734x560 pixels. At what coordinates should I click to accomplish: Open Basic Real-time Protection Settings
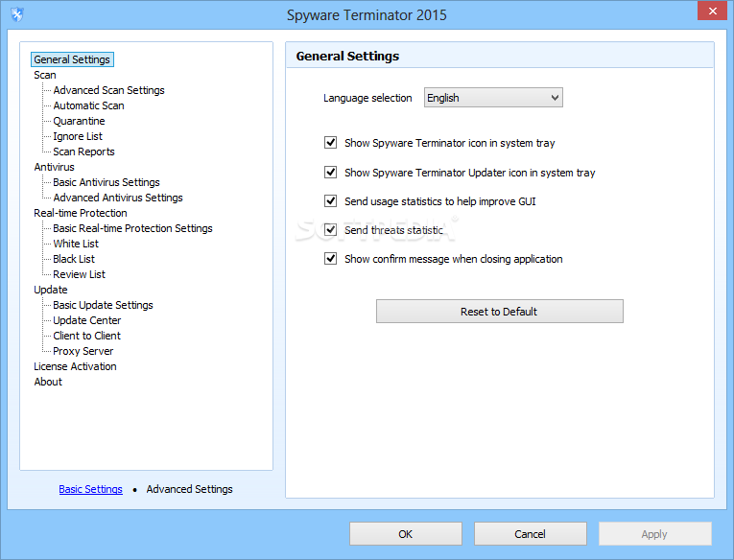point(132,228)
